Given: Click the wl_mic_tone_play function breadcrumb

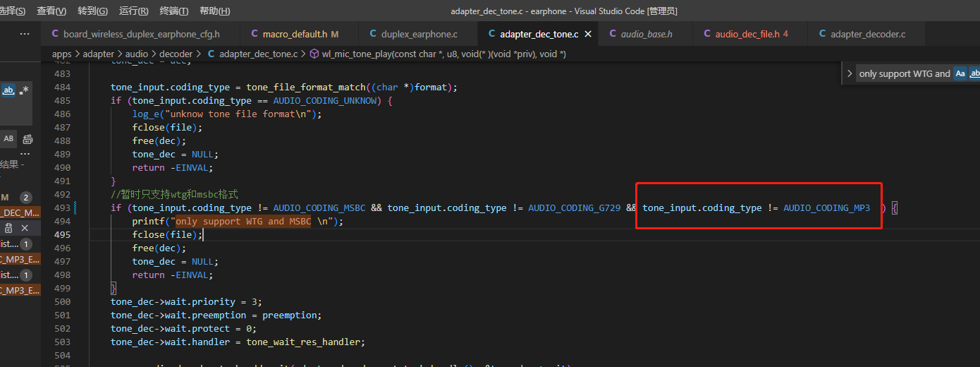Looking at the screenshot, I should [x=437, y=54].
